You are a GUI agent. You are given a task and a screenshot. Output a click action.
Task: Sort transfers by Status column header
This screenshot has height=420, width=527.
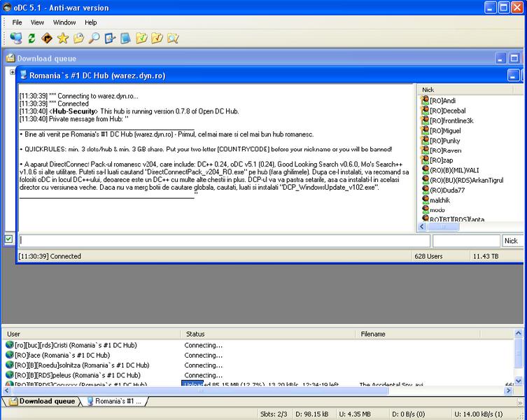pos(267,334)
